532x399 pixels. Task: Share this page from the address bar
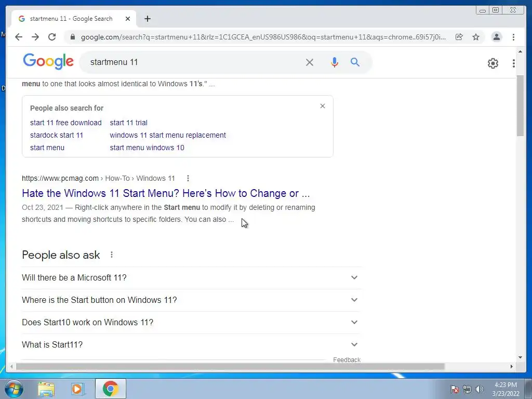459,37
